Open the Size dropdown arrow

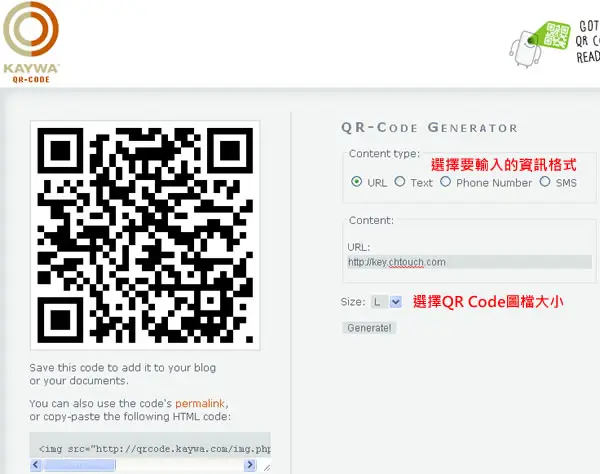[396, 302]
